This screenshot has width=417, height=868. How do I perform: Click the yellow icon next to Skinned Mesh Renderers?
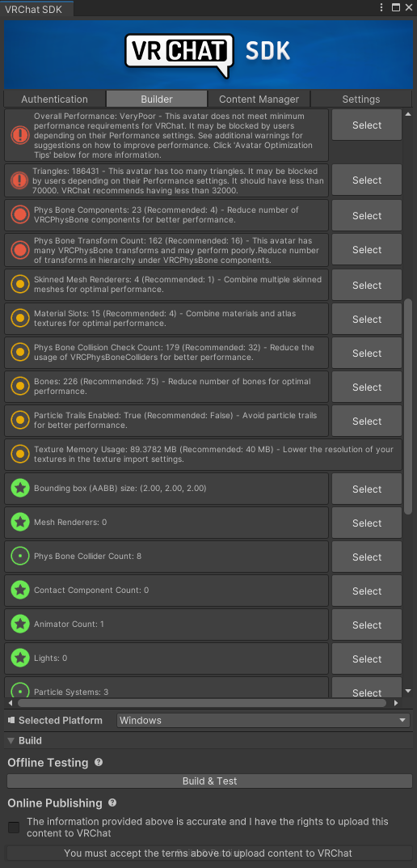[x=20, y=285]
